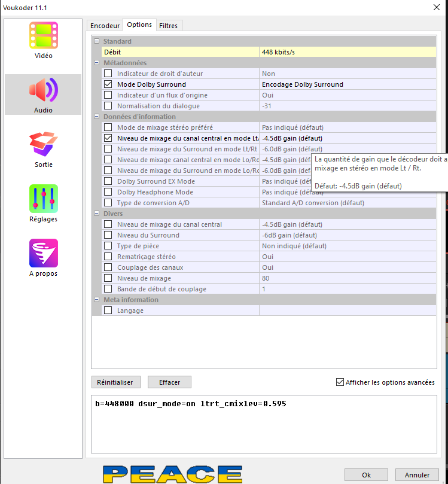Click the empty Langage value field
Screen dimensions: 448x484
(x=348, y=311)
